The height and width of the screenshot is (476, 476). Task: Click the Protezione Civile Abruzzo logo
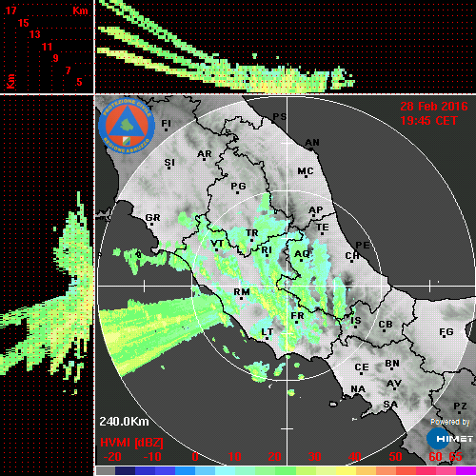127,126
